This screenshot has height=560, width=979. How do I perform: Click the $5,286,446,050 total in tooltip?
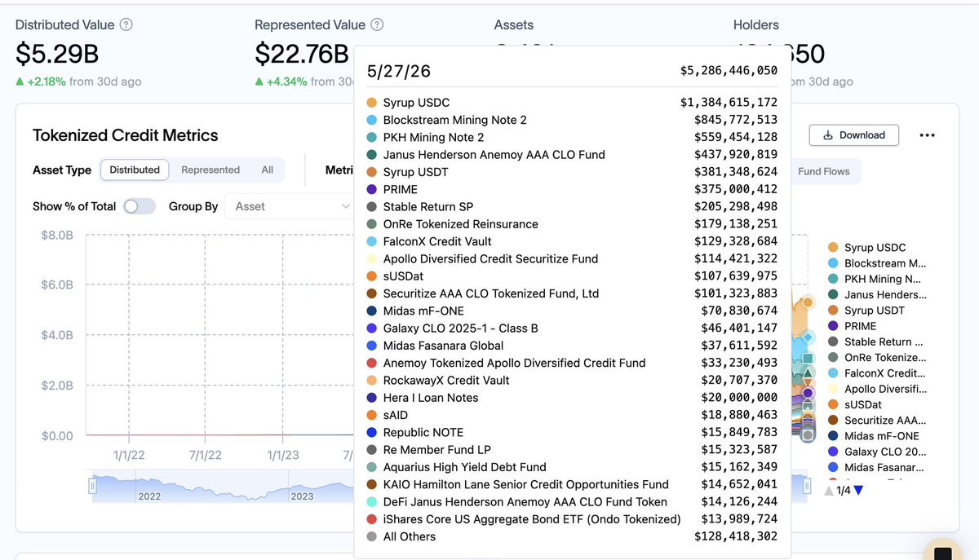click(x=729, y=71)
